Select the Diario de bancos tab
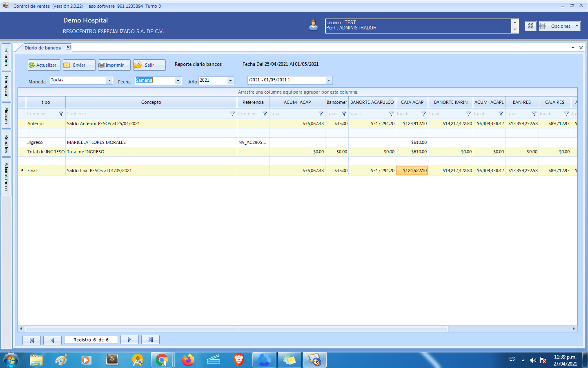588x368 pixels. coord(42,48)
